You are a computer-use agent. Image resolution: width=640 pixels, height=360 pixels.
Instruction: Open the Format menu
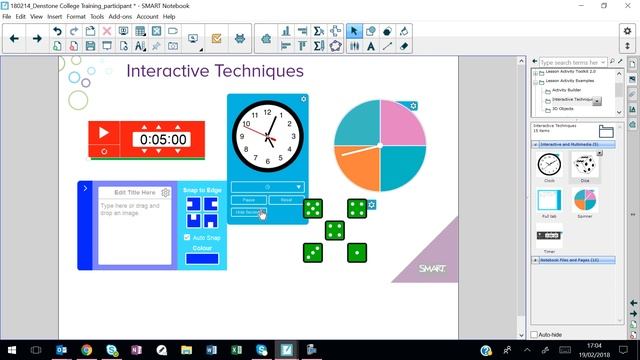click(x=76, y=17)
